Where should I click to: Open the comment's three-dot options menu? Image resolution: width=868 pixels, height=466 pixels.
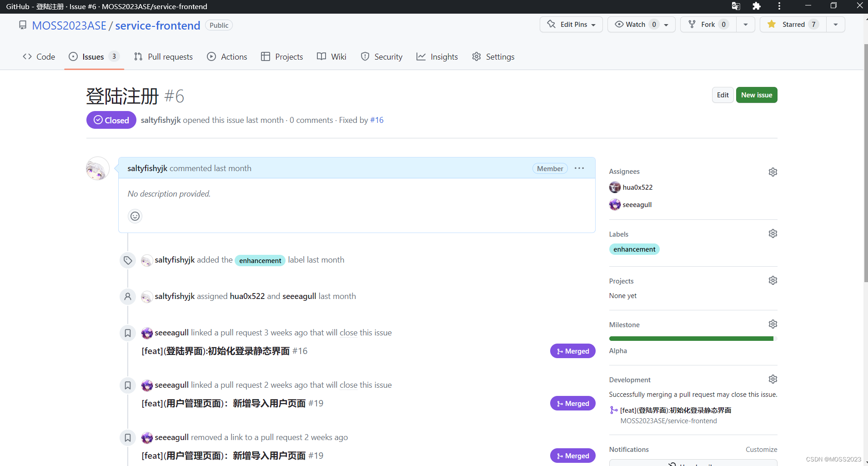click(x=579, y=168)
